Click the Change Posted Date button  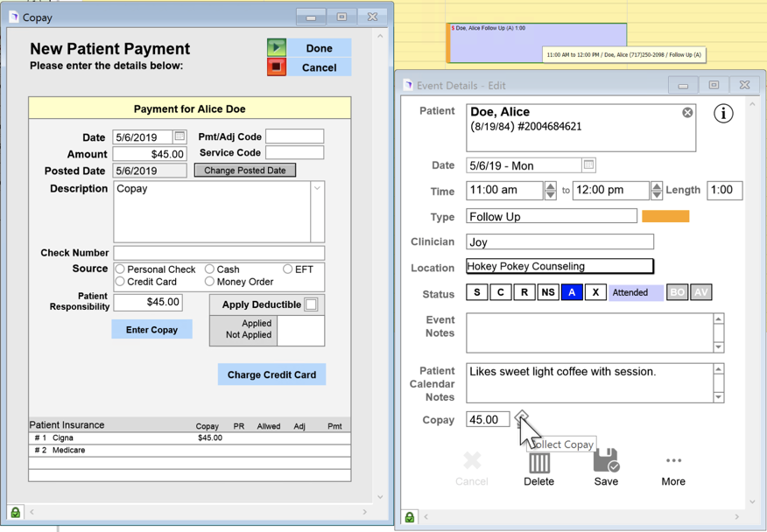coord(244,171)
